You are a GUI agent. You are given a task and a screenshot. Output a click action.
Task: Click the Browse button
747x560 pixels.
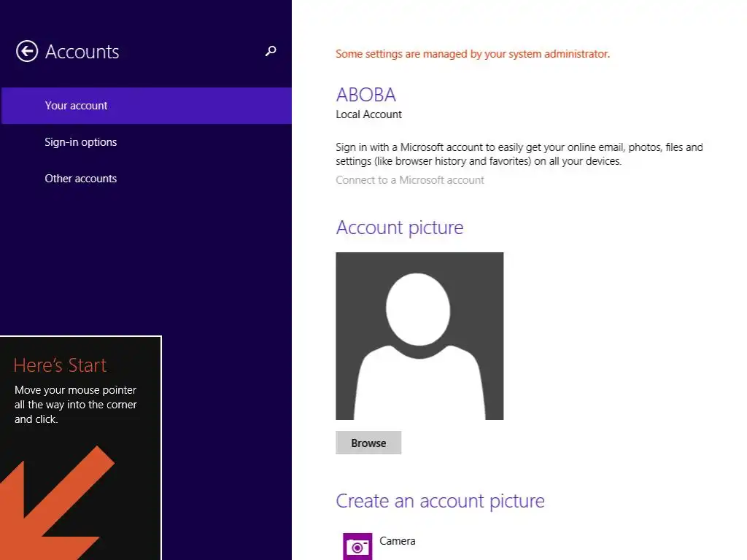(368, 443)
